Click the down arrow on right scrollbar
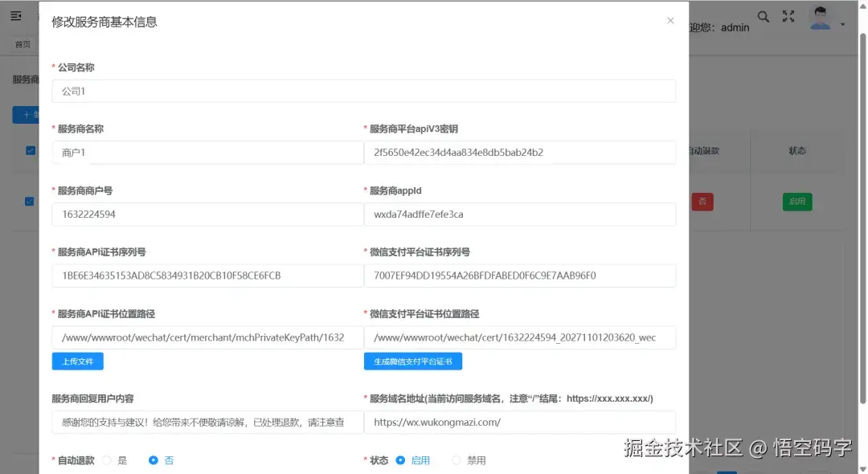Image resolution: width=868 pixels, height=474 pixels. click(x=862, y=468)
